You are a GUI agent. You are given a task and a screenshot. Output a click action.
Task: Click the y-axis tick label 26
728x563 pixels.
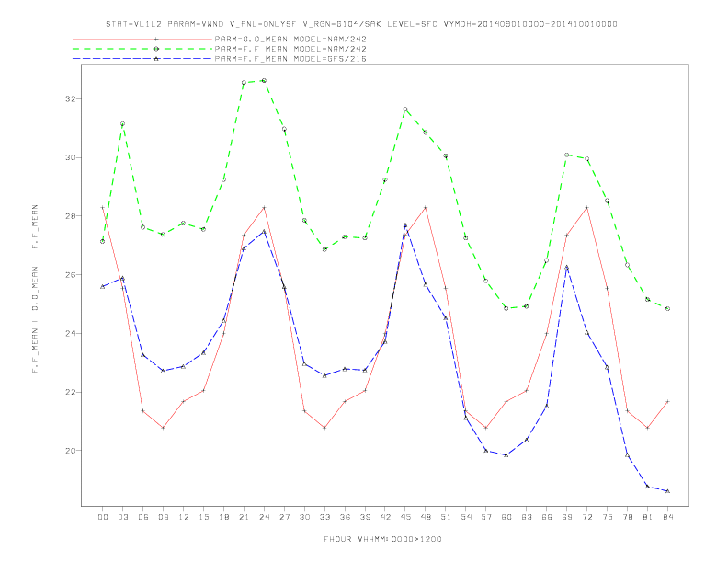[x=71, y=274]
